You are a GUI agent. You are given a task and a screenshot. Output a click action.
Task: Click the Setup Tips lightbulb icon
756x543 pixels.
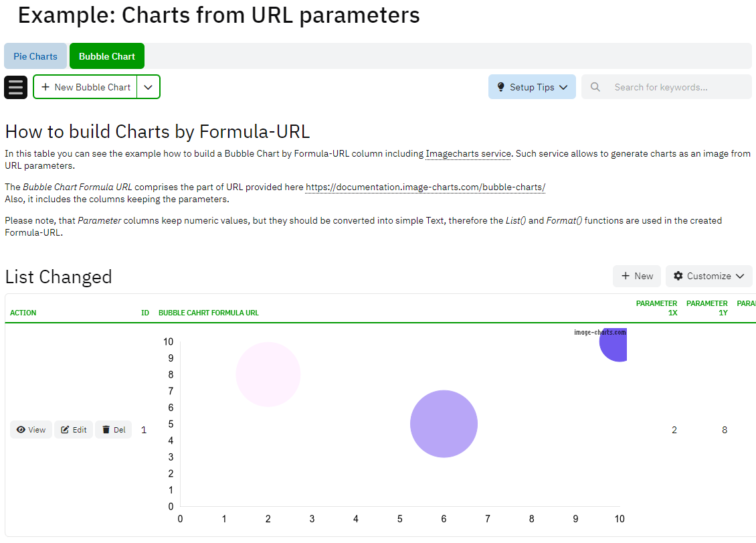500,87
